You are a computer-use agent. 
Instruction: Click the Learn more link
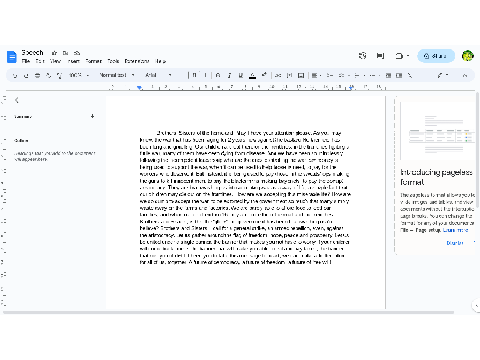[456, 230]
